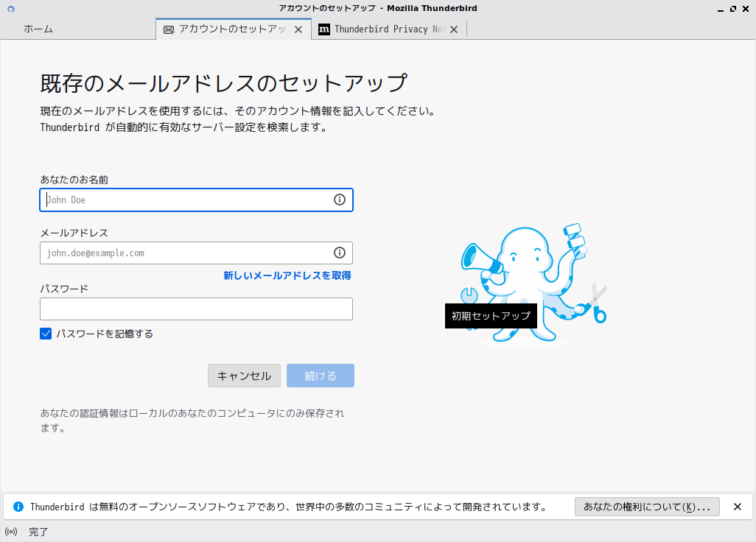Click the blue info icon in the notification bar
756x542 pixels.
click(x=18, y=507)
